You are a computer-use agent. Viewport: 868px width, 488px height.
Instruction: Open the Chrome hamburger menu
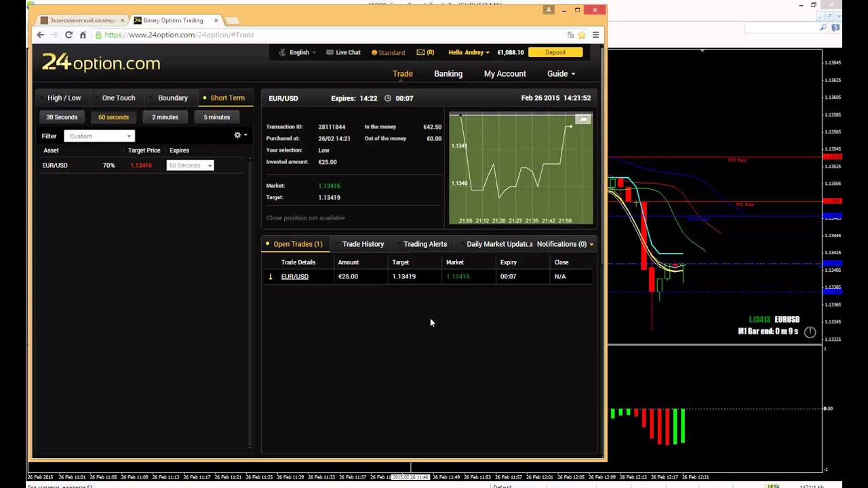point(595,35)
